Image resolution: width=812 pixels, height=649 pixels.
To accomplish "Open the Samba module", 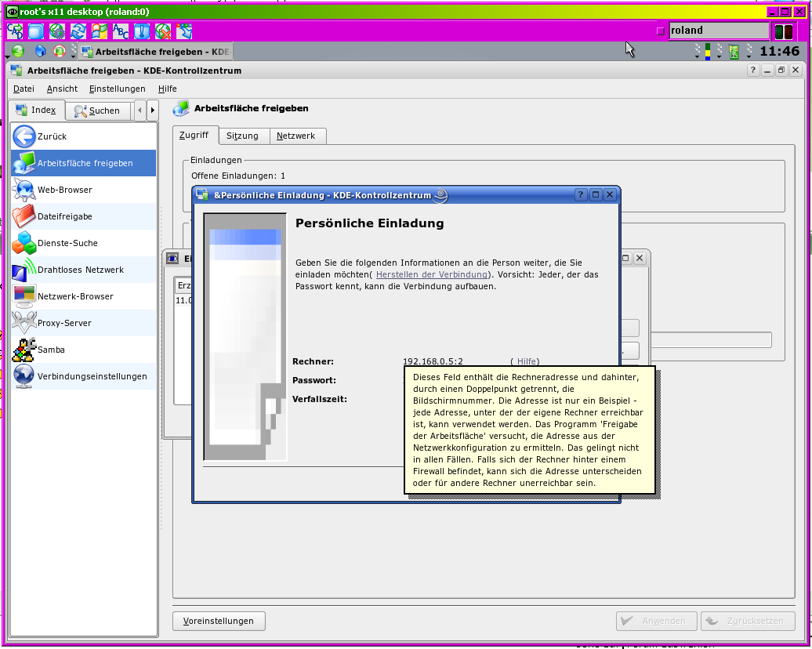I will 83,350.
